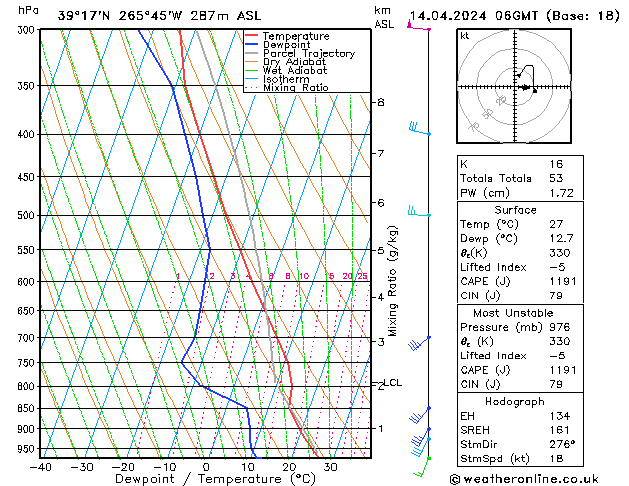The width and height of the screenshot is (629, 486).
Task: Click the 0 temperature axis label
Action: coord(206,467)
